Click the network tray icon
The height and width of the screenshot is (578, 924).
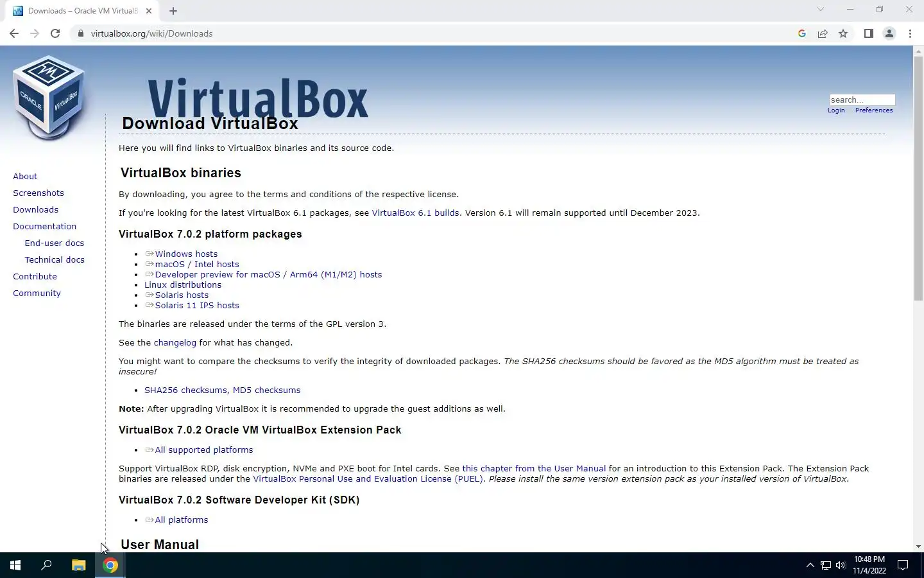tap(825, 565)
